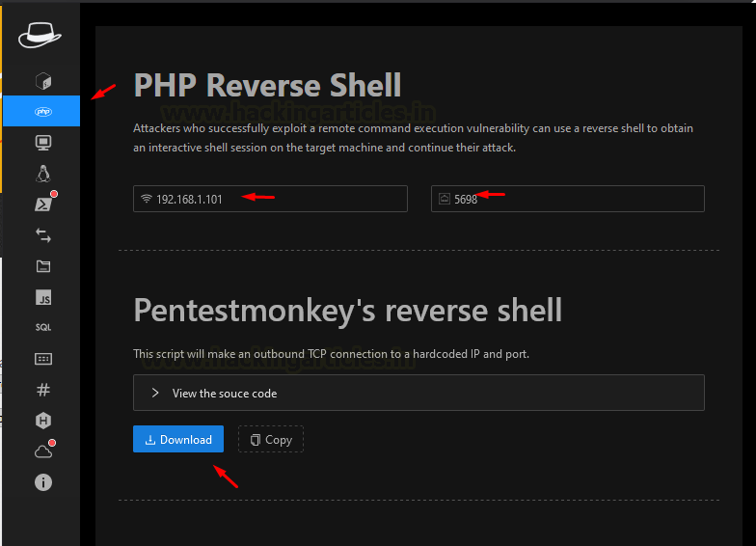Open the Transfer Methods arrows icon

point(43,235)
